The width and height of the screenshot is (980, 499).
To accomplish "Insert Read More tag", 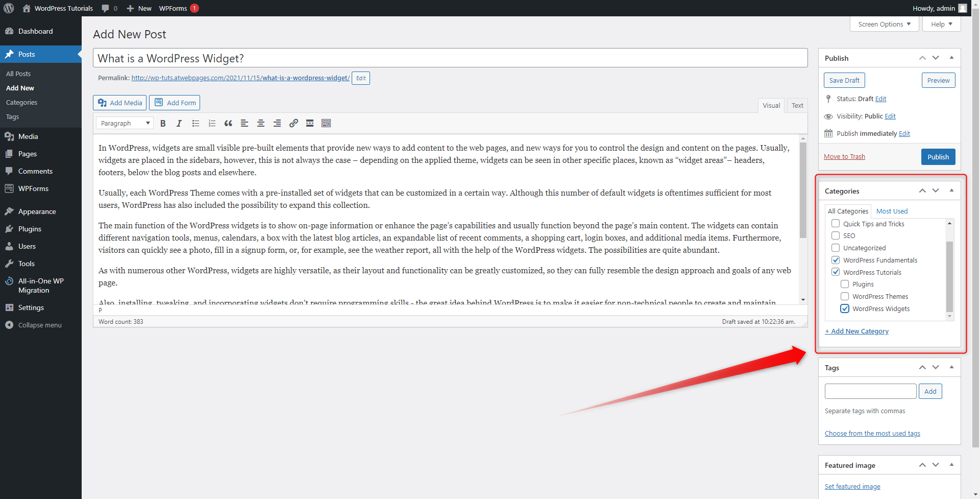I will pos(310,123).
